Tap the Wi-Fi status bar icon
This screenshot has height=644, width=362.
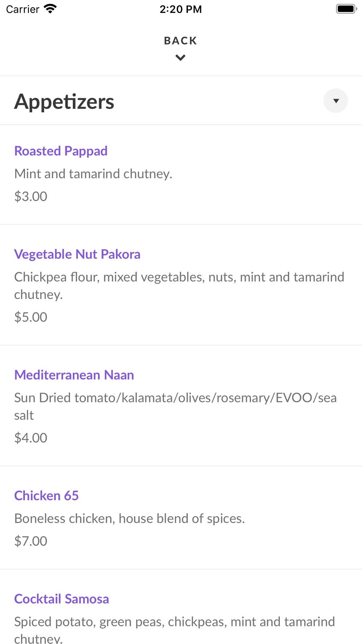click(50, 9)
